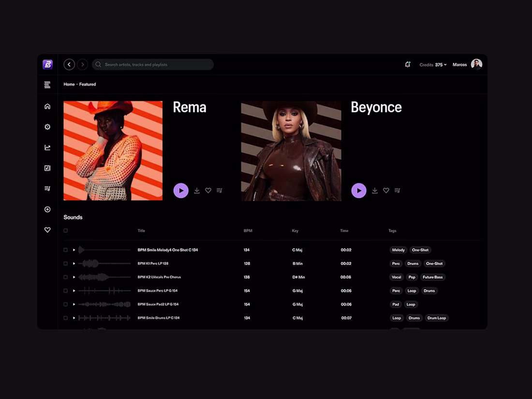Open the gear icon in the sidebar
The image size is (532, 399).
47,127
